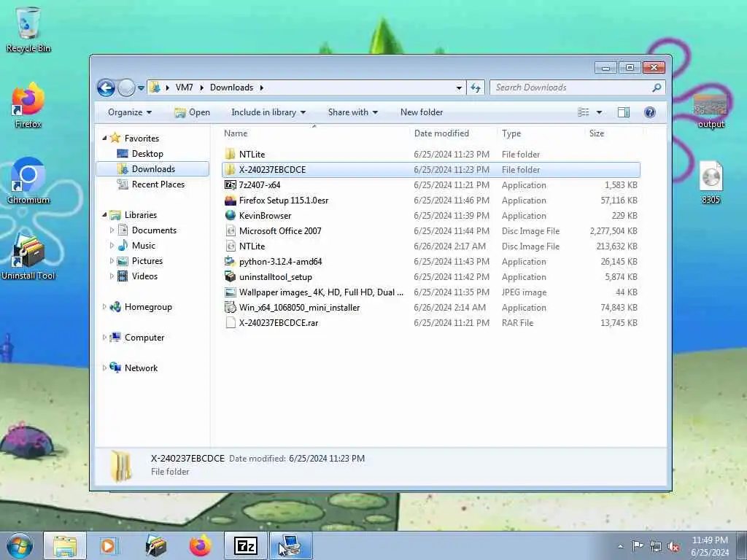
Task: Sort by the Size column header
Action: point(614,133)
